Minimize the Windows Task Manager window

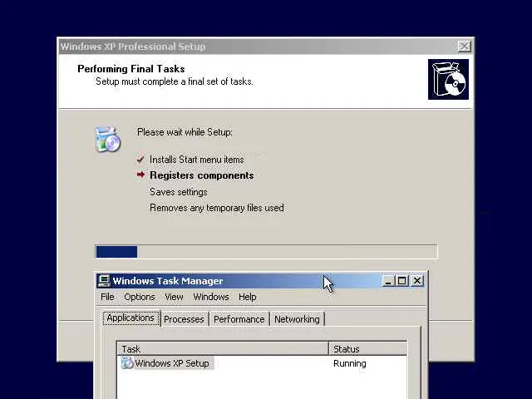388,281
